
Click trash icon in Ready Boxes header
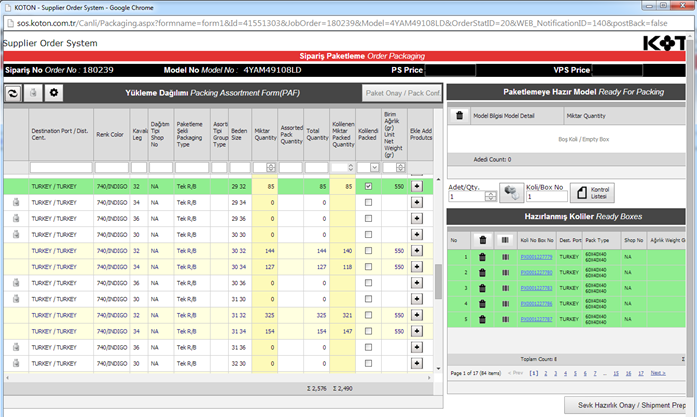click(x=483, y=240)
